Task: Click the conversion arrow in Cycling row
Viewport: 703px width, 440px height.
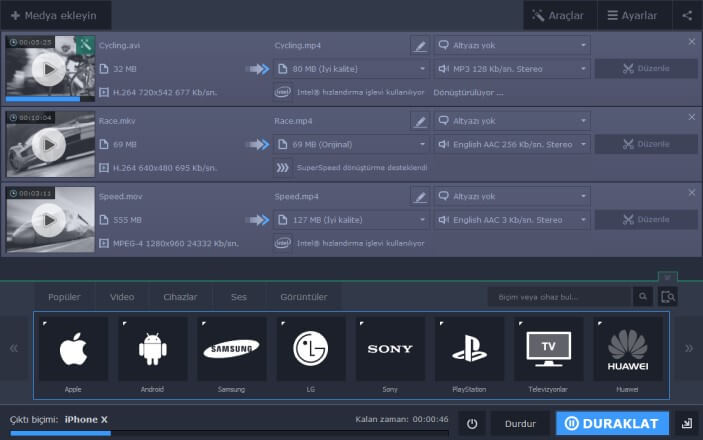Action: point(257,69)
